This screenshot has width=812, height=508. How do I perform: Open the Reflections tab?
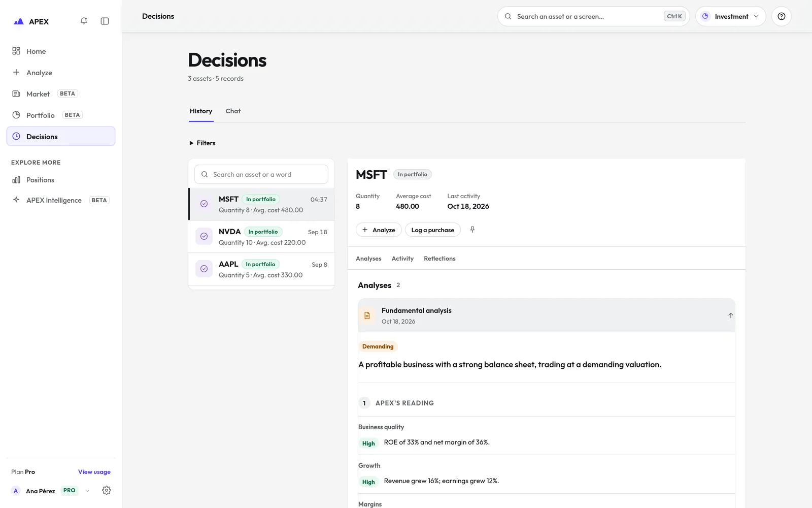[x=439, y=259]
